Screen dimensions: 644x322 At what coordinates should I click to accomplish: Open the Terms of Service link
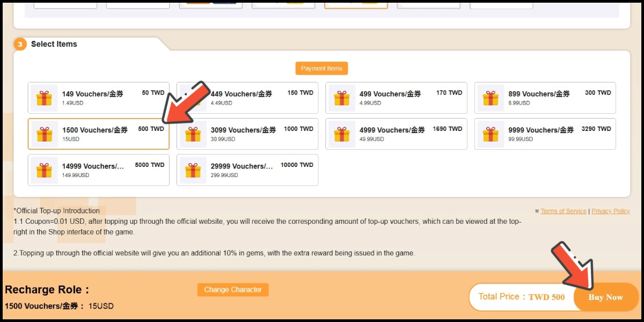(x=563, y=211)
